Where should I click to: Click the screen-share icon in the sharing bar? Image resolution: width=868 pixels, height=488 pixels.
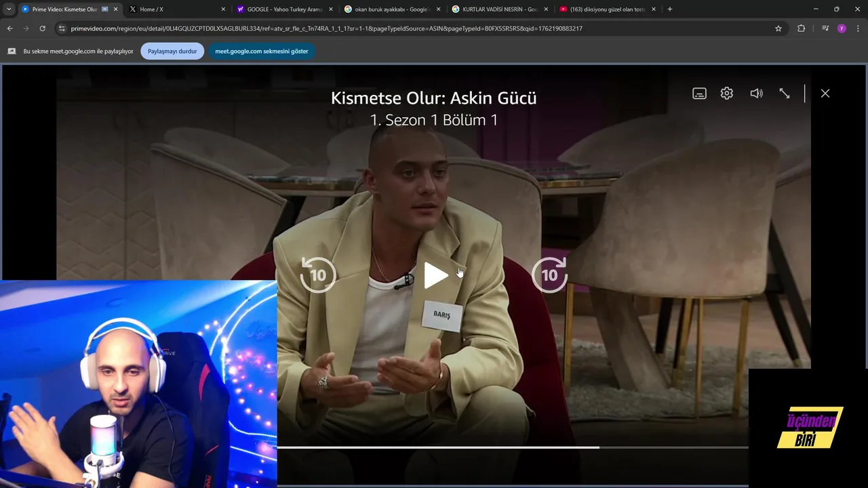[12, 51]
